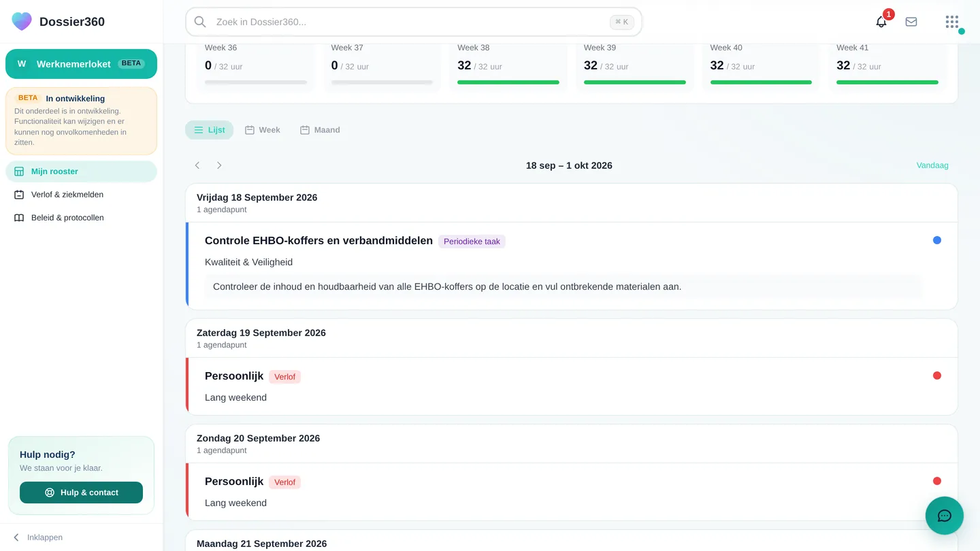
Task: Focus the Zoek in Dossier360 search field
Action: pyautogui.click(x=414, y=22)
